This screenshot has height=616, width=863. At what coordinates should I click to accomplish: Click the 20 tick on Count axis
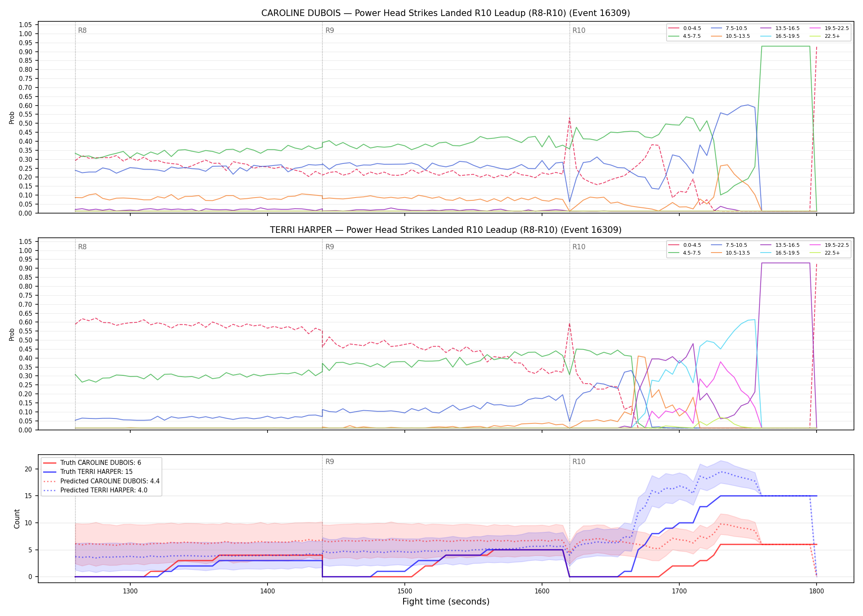pyautogui.click(x=28, y=469)
